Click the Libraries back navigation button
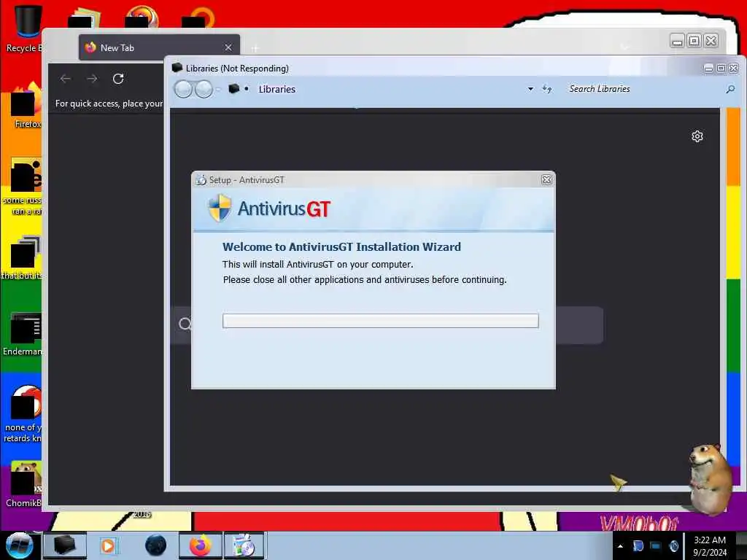This screenshot has width=747, height=560. (183, 89)
